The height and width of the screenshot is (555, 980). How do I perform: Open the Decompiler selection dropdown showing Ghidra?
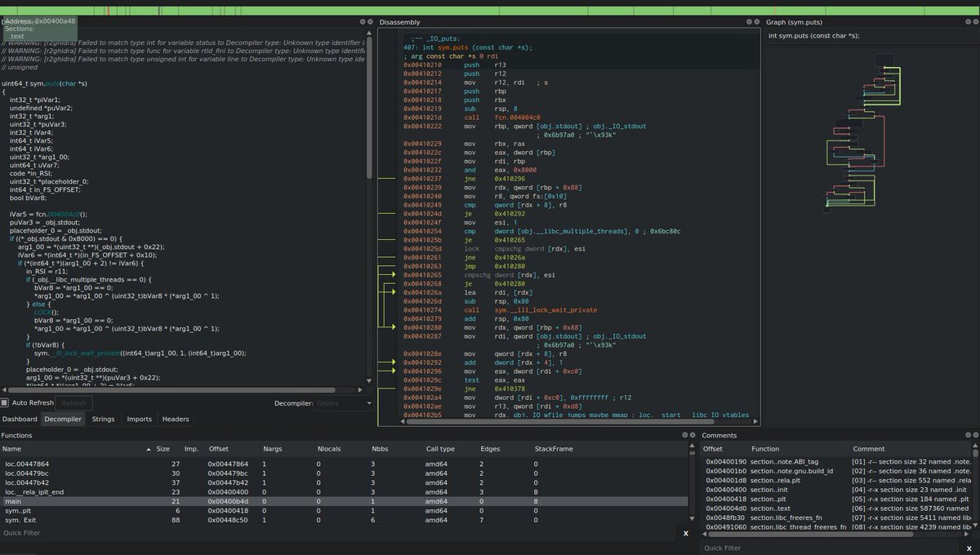coord(345,402)
